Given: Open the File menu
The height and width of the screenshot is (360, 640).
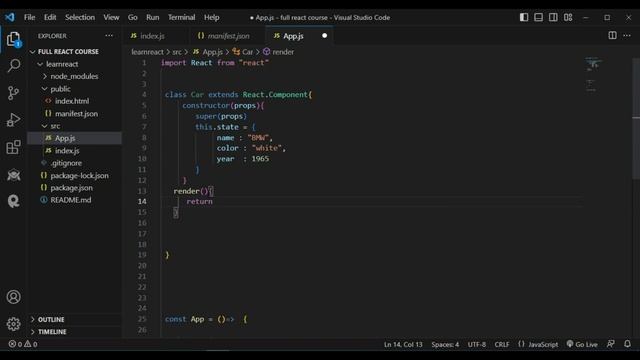Looking at the screenshot, I should click(x=29, y=17).
